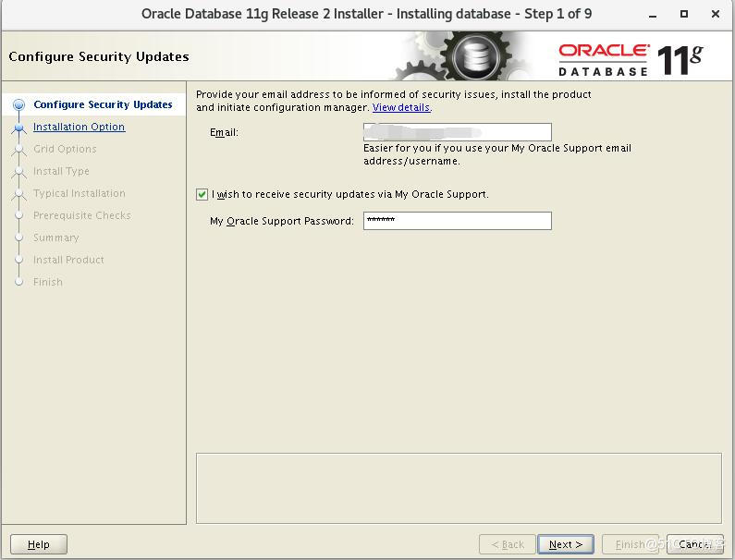Click the Summary step marker icon
This screenshot has height=560, width=735.
click(18, 237)
